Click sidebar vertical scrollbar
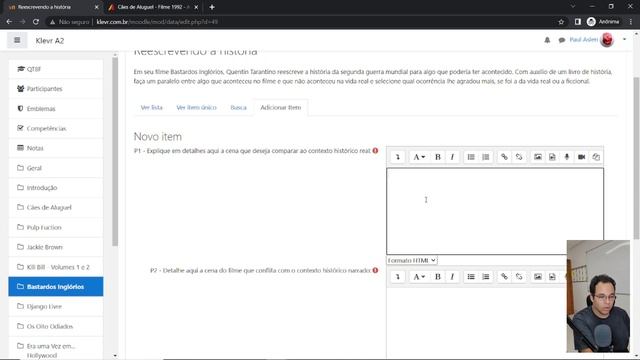Image resolution: width=640 pixels, height=360 pixels. tap(115, 152)
